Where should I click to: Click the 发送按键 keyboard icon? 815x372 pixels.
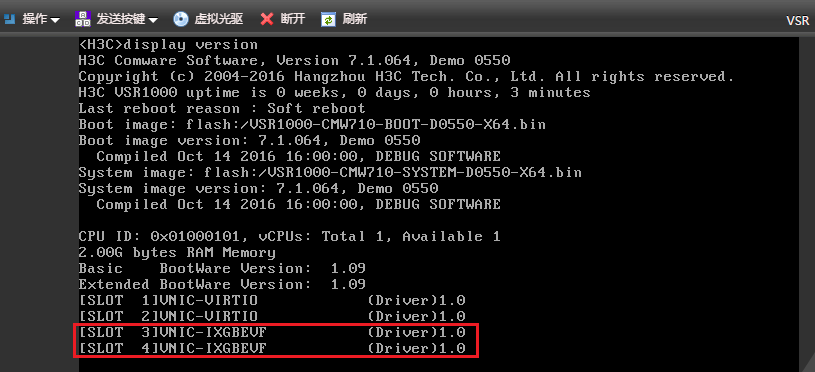pos(82,19)
